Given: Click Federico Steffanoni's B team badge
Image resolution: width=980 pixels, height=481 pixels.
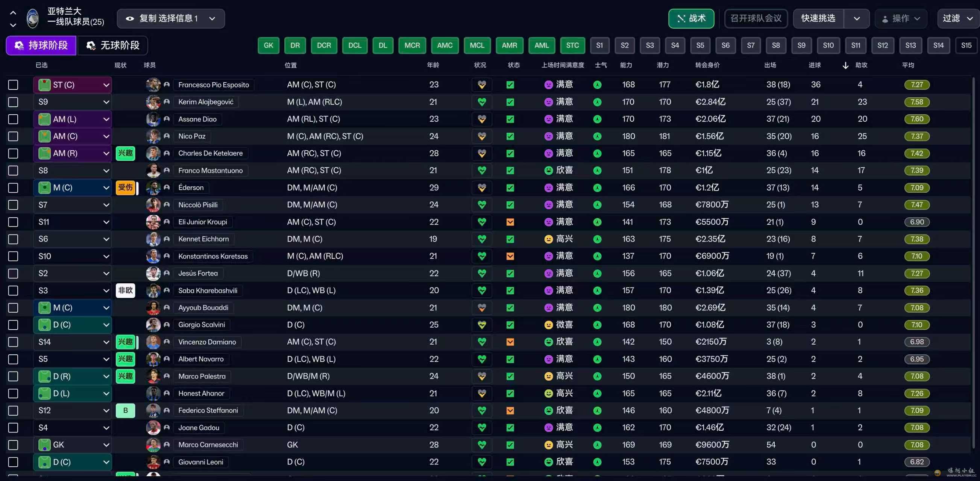Looking at the screenshot, I should pyautogui.click(x=125, y=411).
